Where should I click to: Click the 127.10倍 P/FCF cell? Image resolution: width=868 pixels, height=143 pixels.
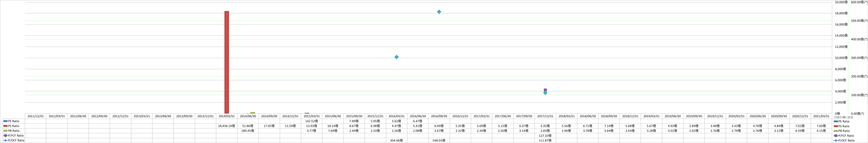545,135
